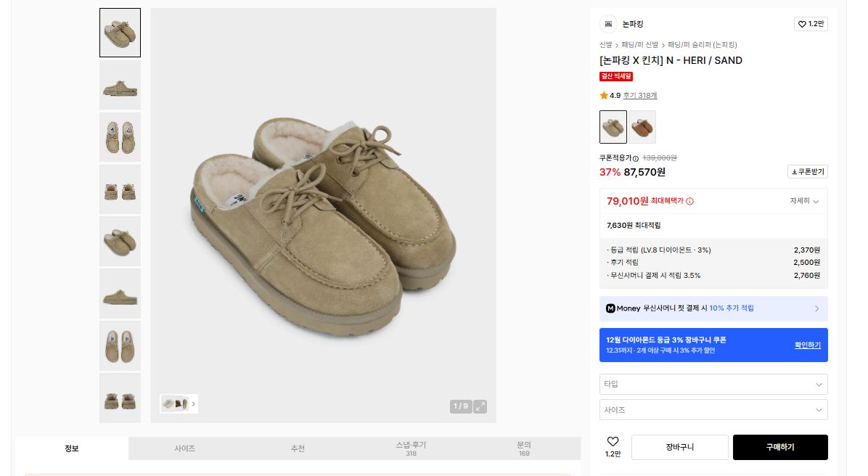Click the heart icon next to 1.2만 top right
Screen dimensions: 868x476
click(802, 24)
